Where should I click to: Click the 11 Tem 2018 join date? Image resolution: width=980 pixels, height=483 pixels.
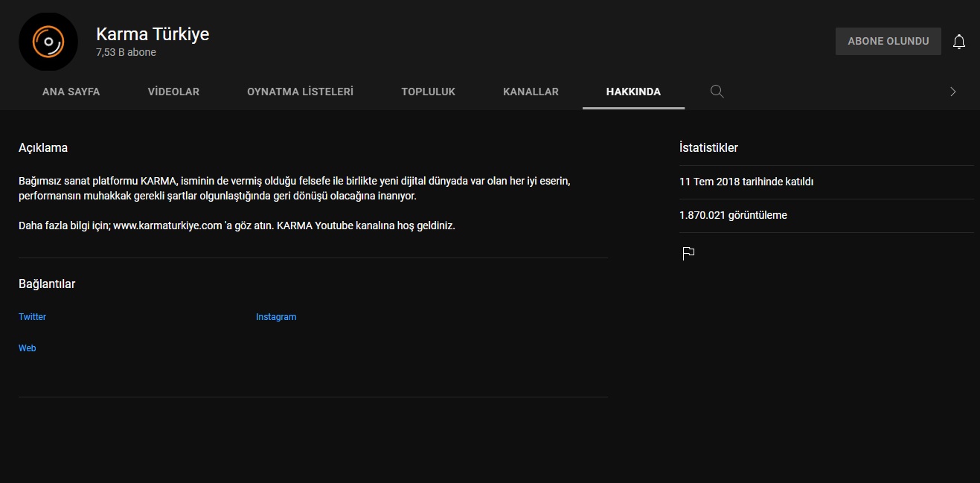[x=746, y=182]
